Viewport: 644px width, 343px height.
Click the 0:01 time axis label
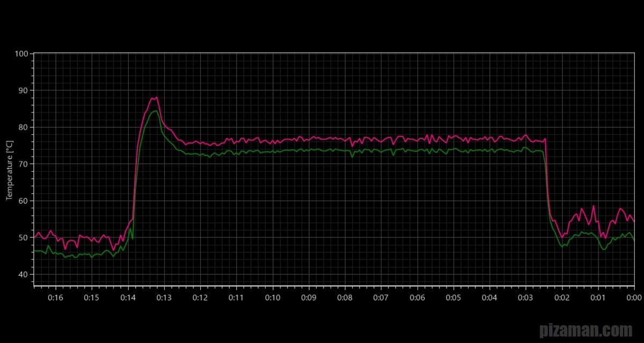click(598, 297)
